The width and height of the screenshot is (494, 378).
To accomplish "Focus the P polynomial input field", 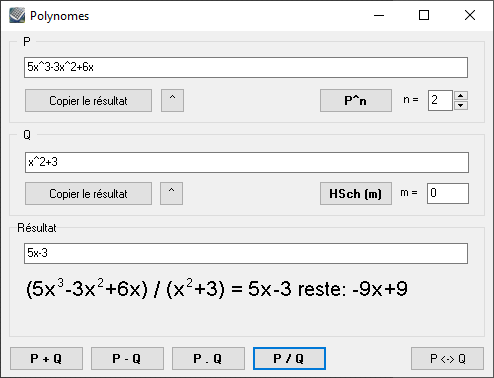I will [246, 67].
